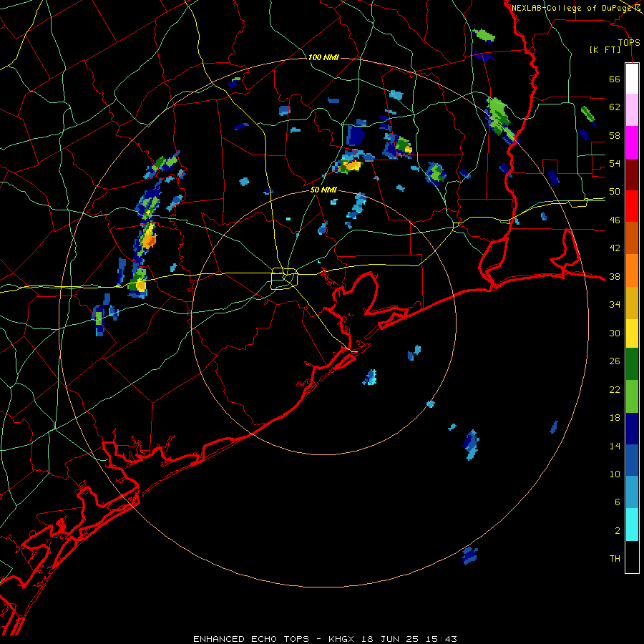Select 'ENHANCED ECHO TOPS' caption text

click(x=251, y=639)
